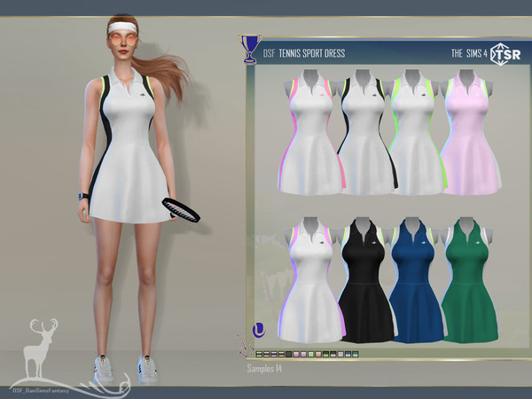The height and width of the screenshot is (399, 532).
Task: Click the tennis racket held by the model
Action: tap(181, 210)
